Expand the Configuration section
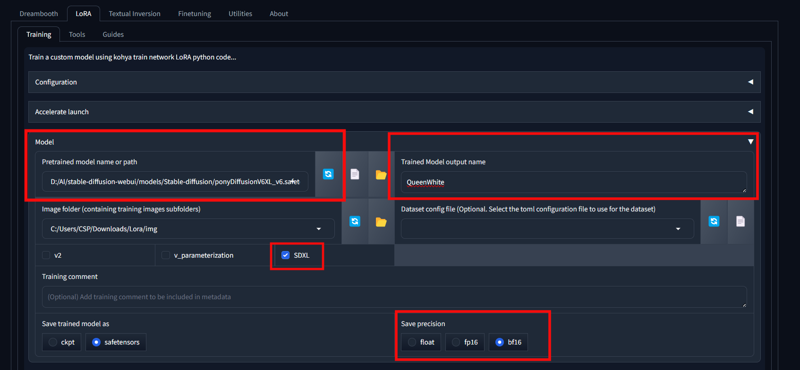The image size is (800, 370). (x=394, y=82)
